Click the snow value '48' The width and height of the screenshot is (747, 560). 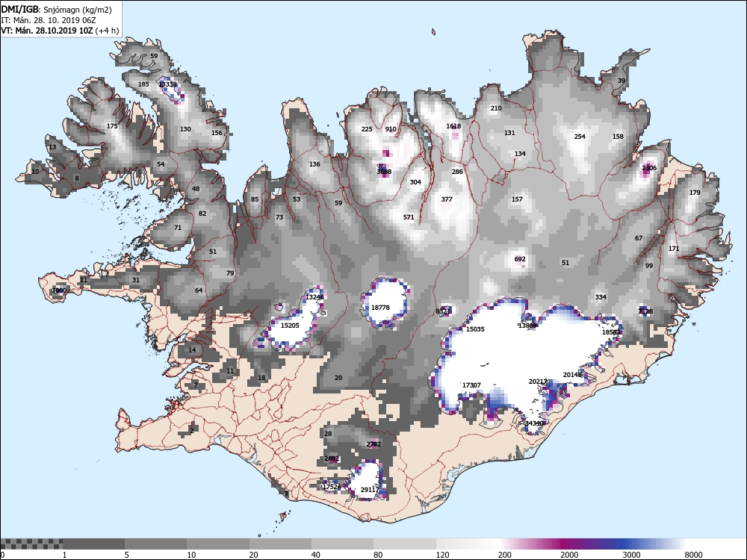(x=196, y=189)
